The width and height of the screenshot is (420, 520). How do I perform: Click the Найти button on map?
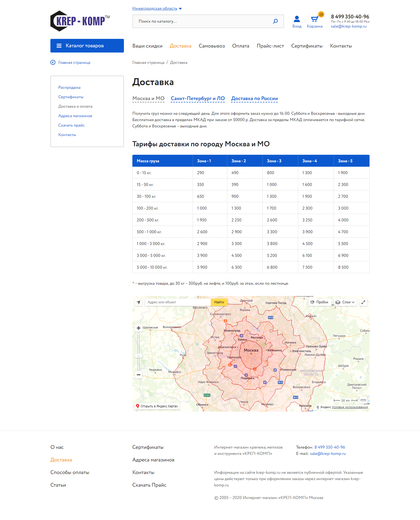(x=219, y=302)
